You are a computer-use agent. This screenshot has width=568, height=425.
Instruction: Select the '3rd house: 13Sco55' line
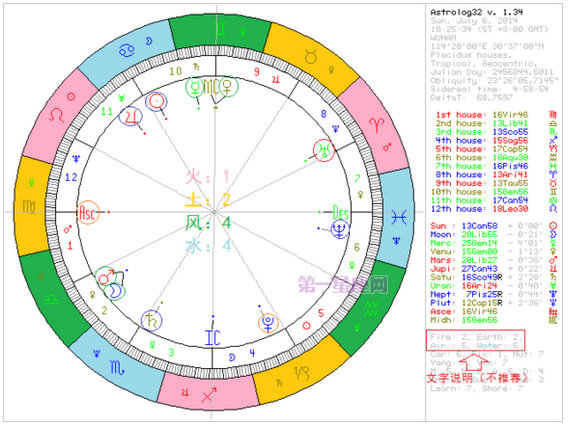482,132
